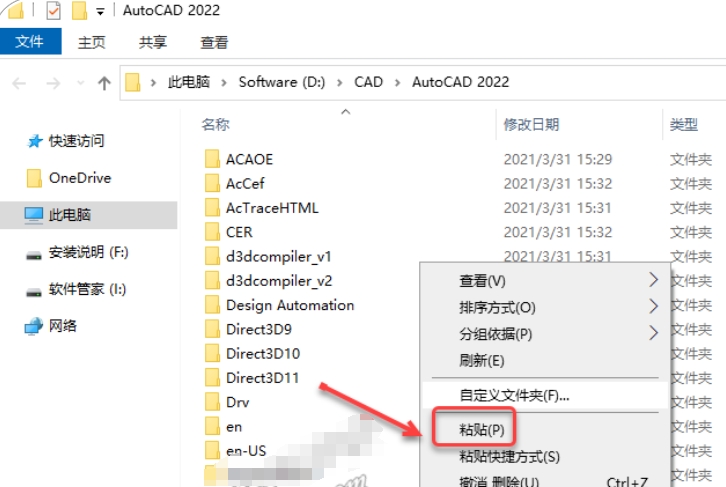726x487 pixels.
Task: Select OneDrive in the navigation pane
Action: (80, 178)
